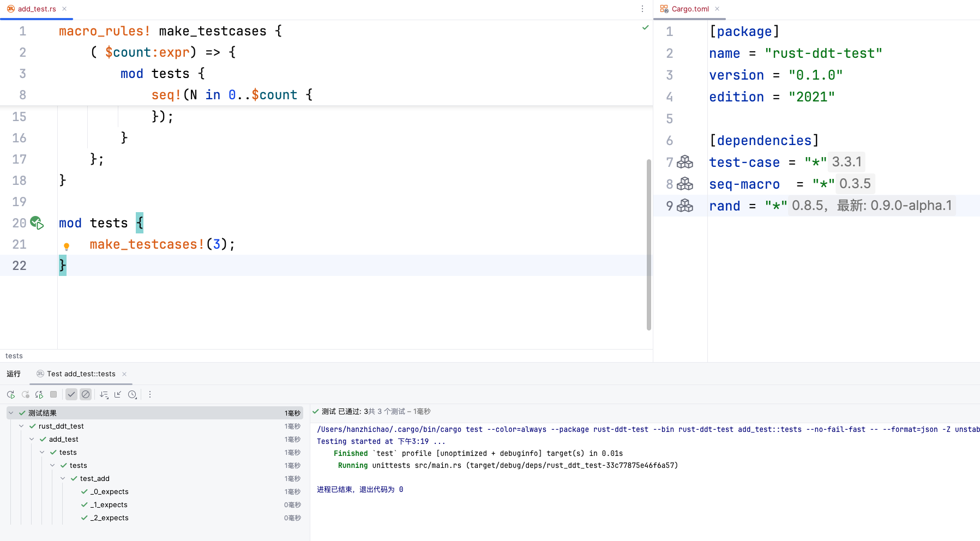980x541 pixels.
Task: Click the lightbulb quick-fix icon
Action: point(67,247)
